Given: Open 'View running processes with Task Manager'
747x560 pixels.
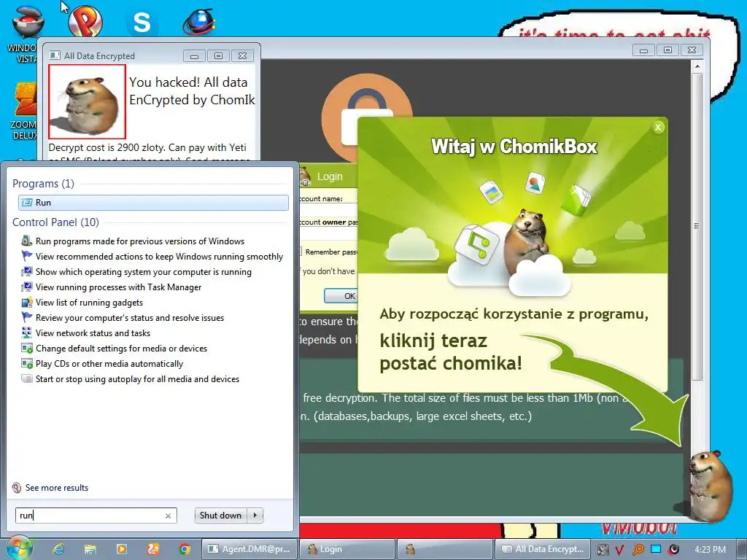Looking at the screenshot, I should pos(118,287).
